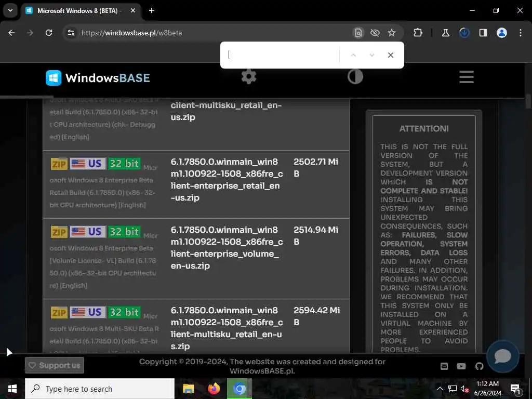
Task: Click the page search icon in address bar
Action: click(358, 33)
